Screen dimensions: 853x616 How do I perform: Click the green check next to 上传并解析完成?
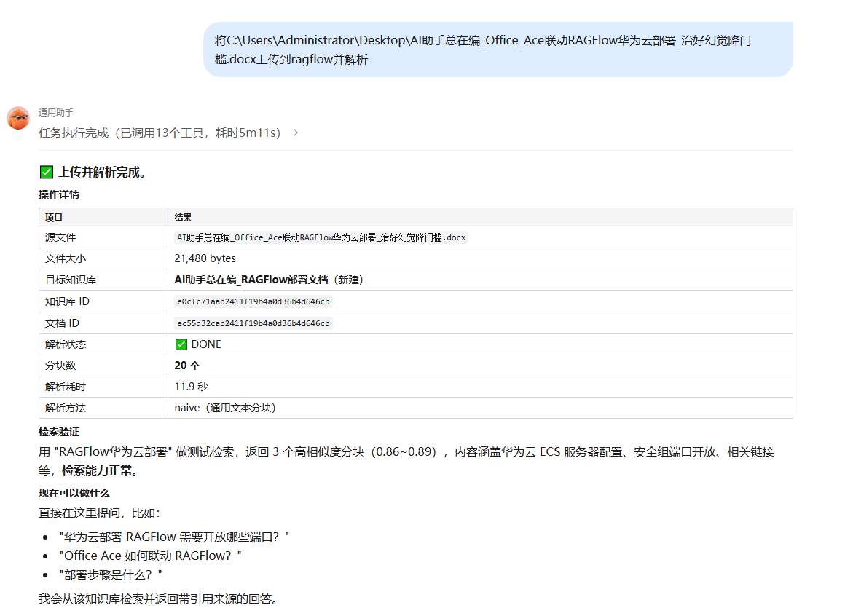(x=47, y=173)
